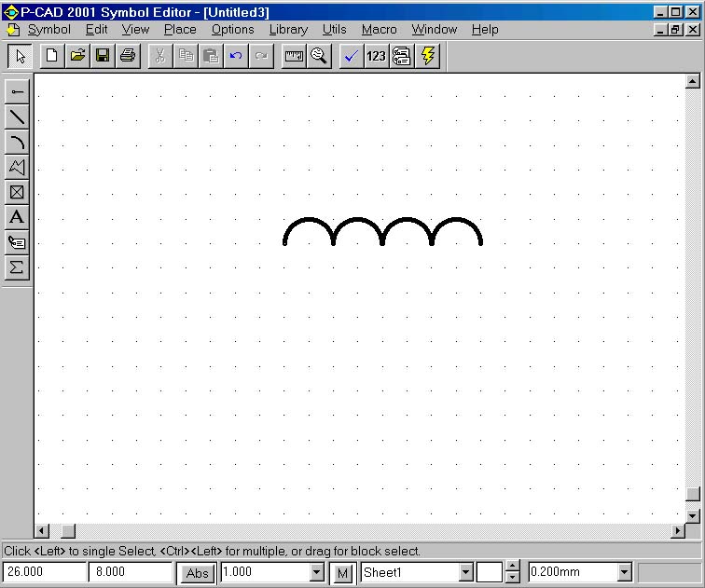Click the inductor coil symbol on canvas
Image resolution: width=705 pixels, height=588 pixels.
382,231
